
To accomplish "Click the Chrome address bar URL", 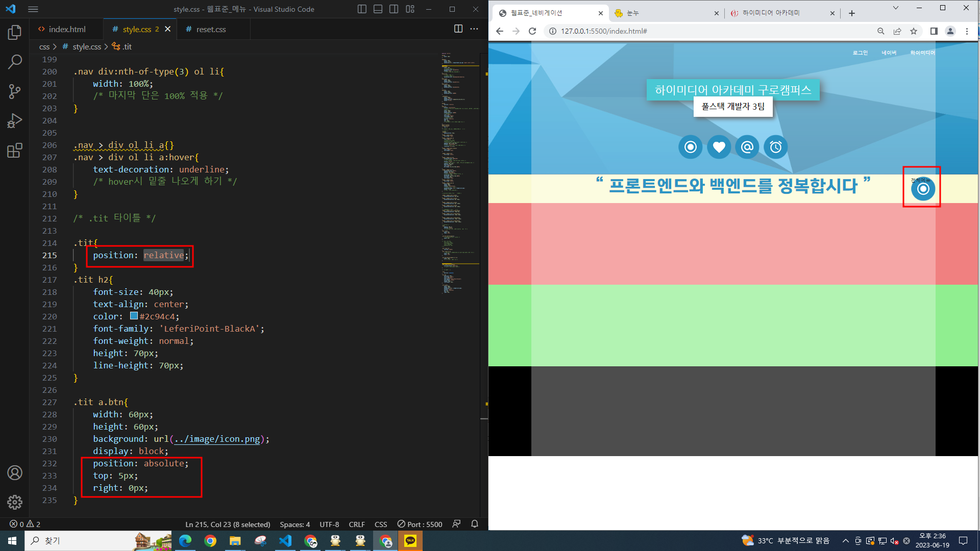I will click(x=604, y=31).
